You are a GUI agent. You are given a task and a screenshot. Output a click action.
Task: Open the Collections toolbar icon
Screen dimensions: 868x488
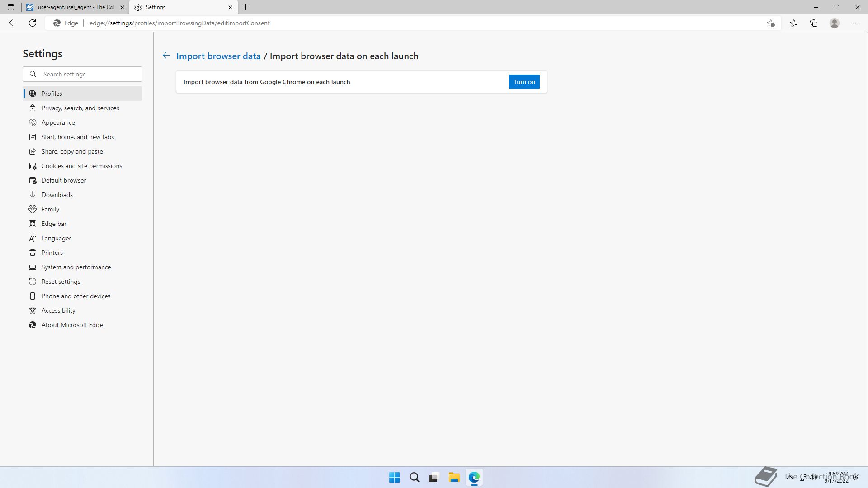tap(814, 23)
